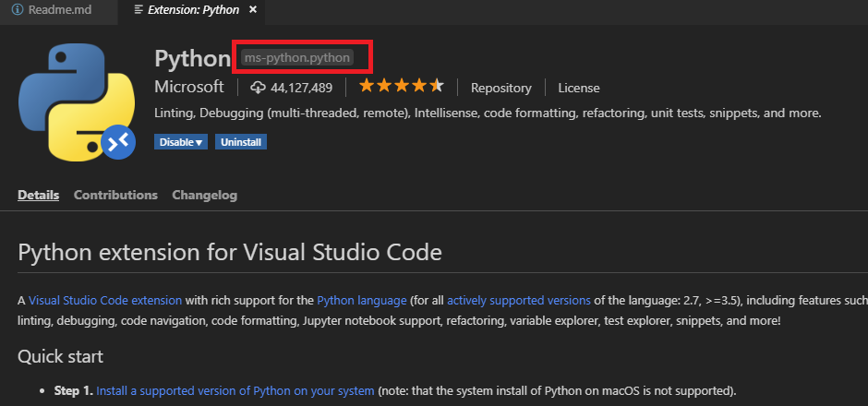Open the Repository link
This screenshot has height=406, width=868.
501,88
